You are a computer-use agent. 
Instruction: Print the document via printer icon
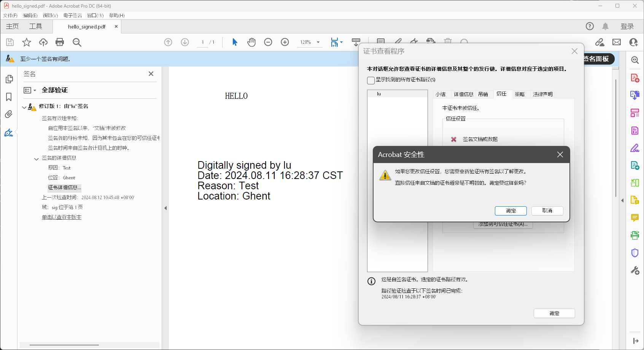point(60,42)
